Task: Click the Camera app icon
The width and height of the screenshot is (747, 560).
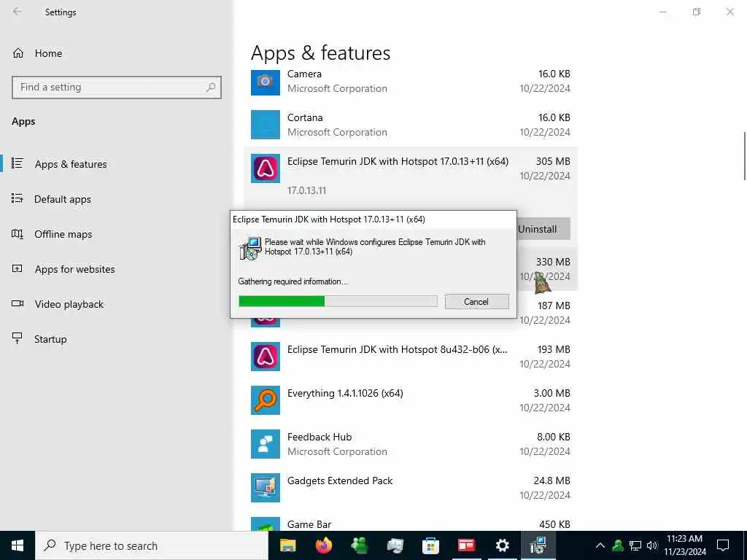Action: [x=266, y=82]
